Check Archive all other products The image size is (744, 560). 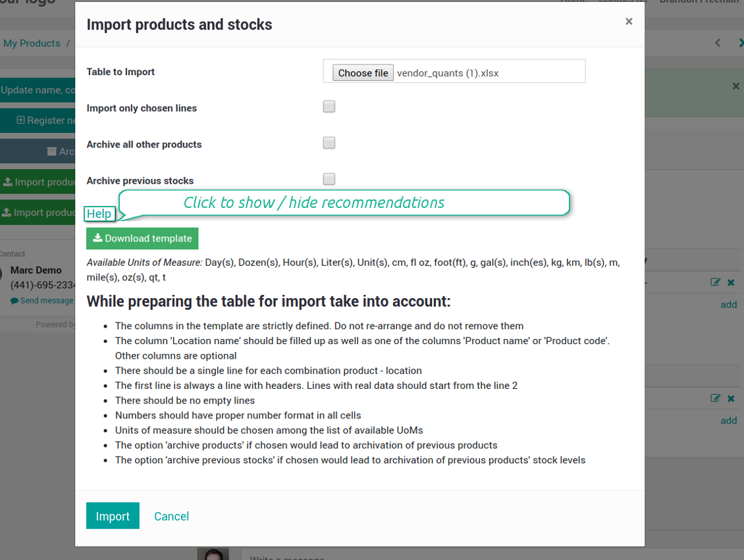(x=329, y=142)
